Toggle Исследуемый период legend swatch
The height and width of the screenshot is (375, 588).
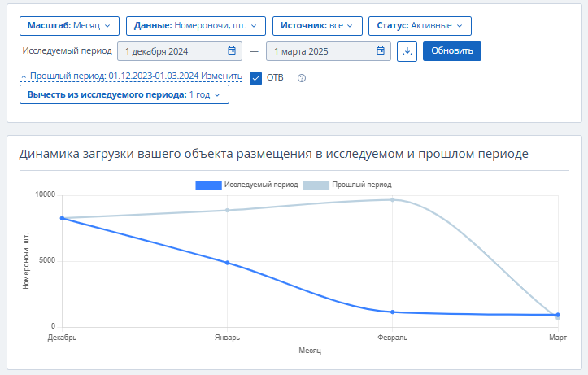coord(208,185)
